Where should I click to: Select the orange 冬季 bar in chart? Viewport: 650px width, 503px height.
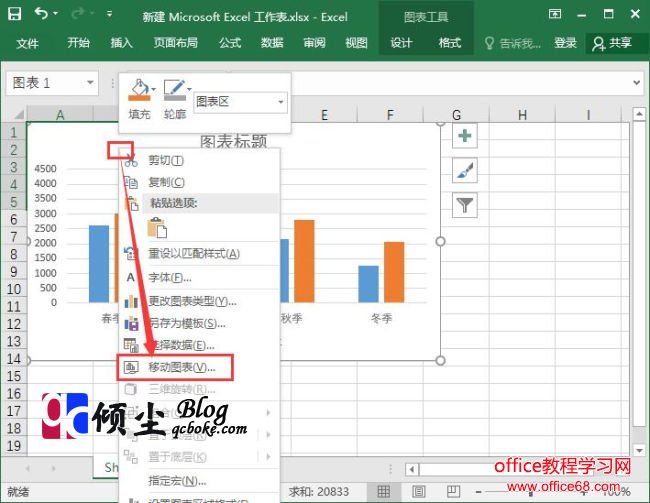(x=394, y=272)
